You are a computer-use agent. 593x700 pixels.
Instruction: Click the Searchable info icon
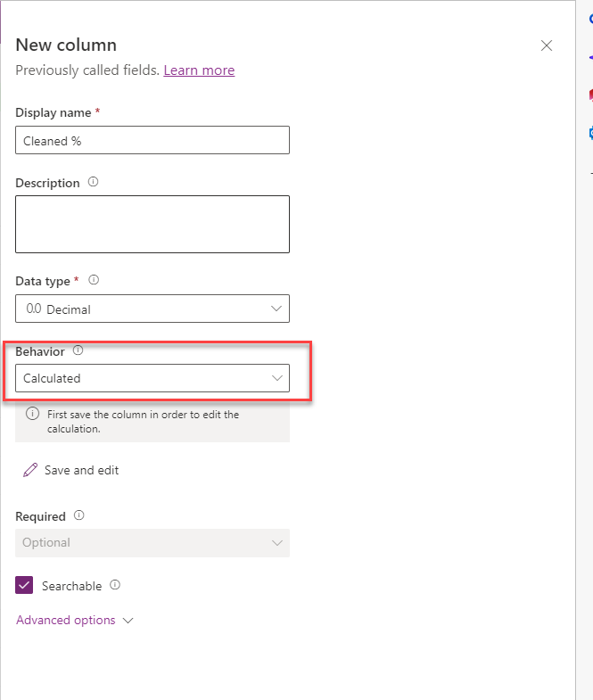point(115,586)
